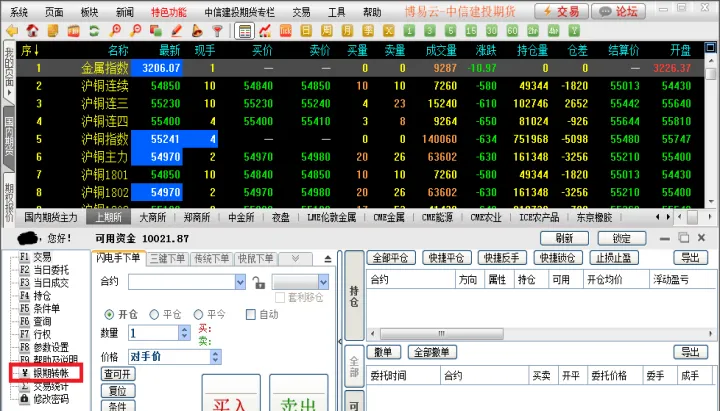Click the 序 column sort arrow

pos(36,50)
